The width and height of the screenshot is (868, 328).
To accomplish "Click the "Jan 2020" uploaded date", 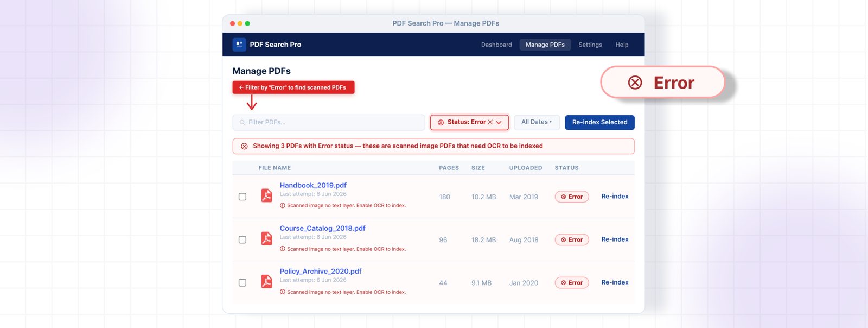I will pos(524,283).
